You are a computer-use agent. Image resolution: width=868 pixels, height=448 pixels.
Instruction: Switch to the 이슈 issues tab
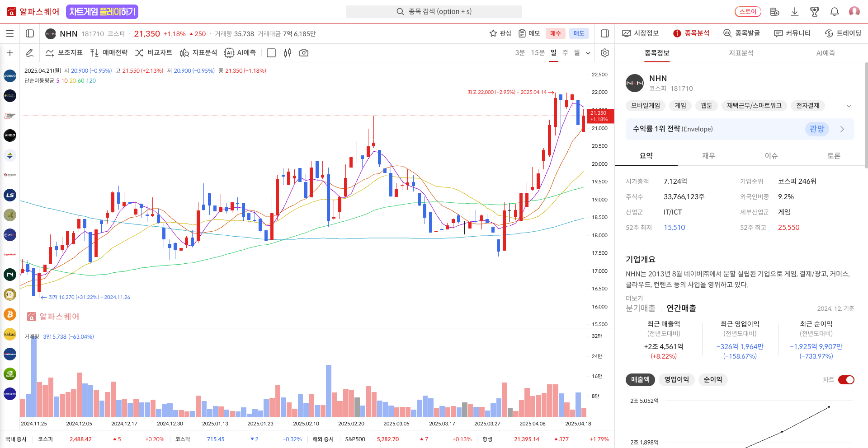tap(771, 156)
